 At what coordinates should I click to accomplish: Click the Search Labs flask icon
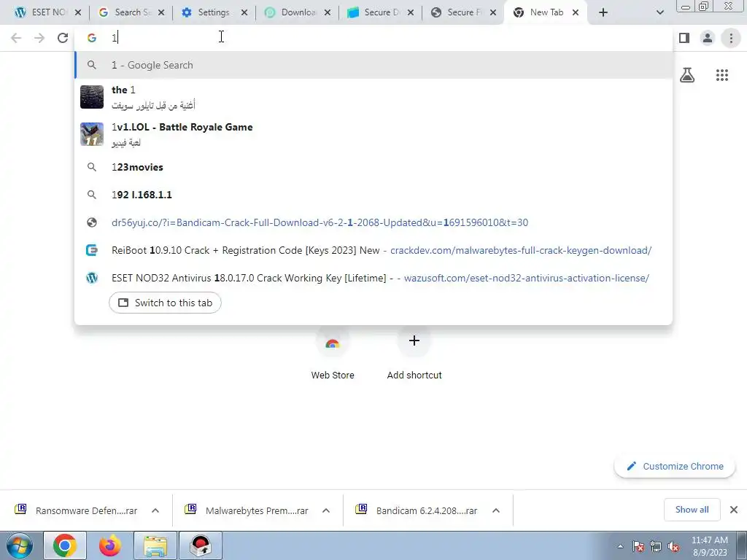click(687, 75)
